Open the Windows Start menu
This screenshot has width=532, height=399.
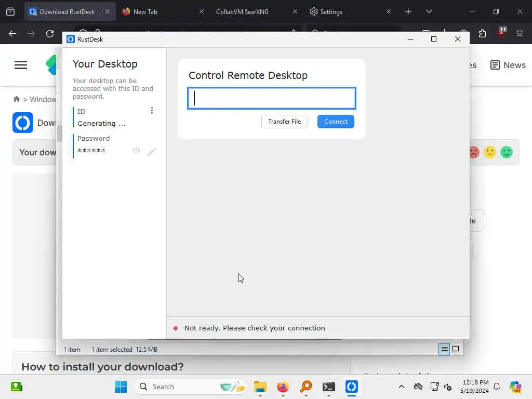(121, 387)
